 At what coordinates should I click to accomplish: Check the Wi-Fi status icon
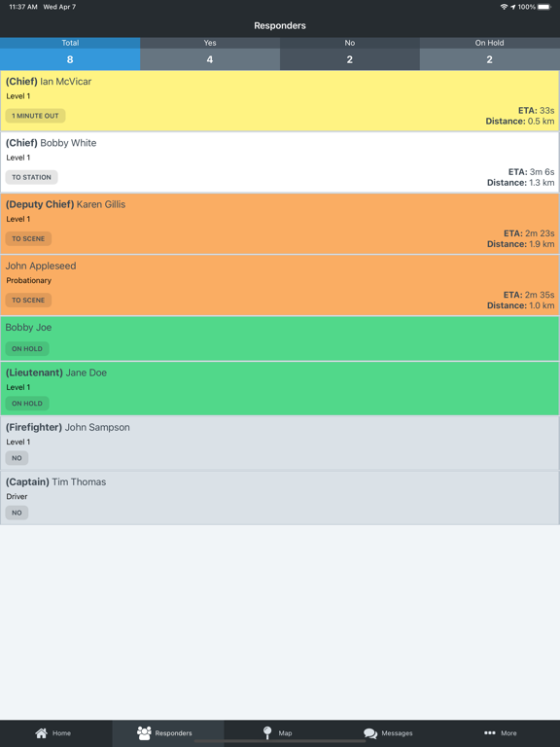[504, 7]
